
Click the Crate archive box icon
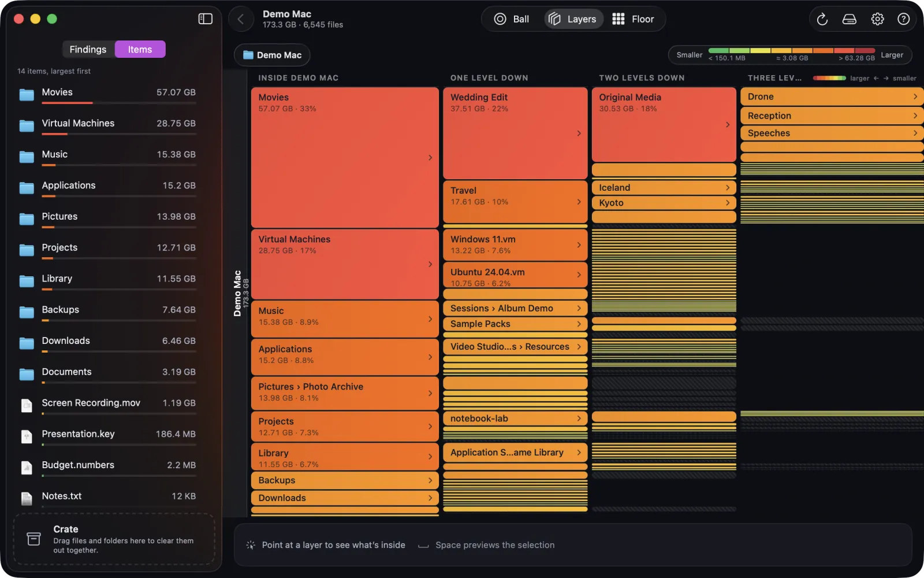click(34, 539)
